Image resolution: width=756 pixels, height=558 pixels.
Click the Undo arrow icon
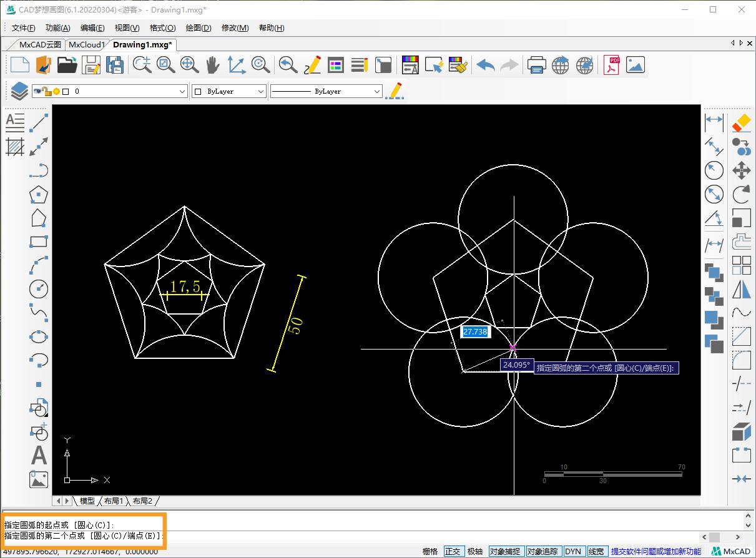(x=485, y=65)
